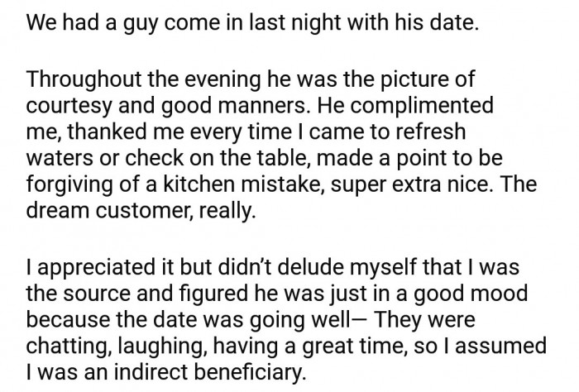Click the phrase "indirect beneficiary"

210,372
